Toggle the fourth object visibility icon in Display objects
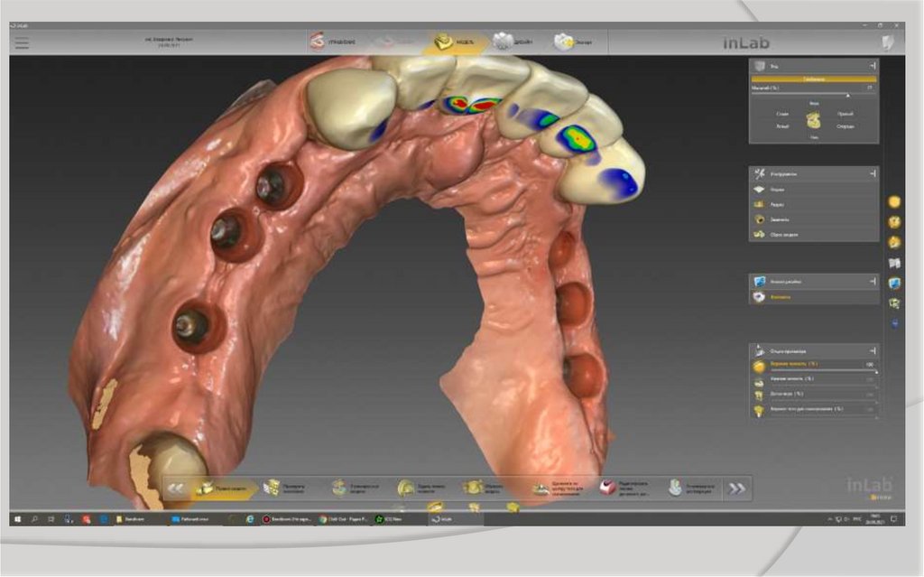Image resolution: width=924 pixels, height=577 pixels. tap(759, 411)
